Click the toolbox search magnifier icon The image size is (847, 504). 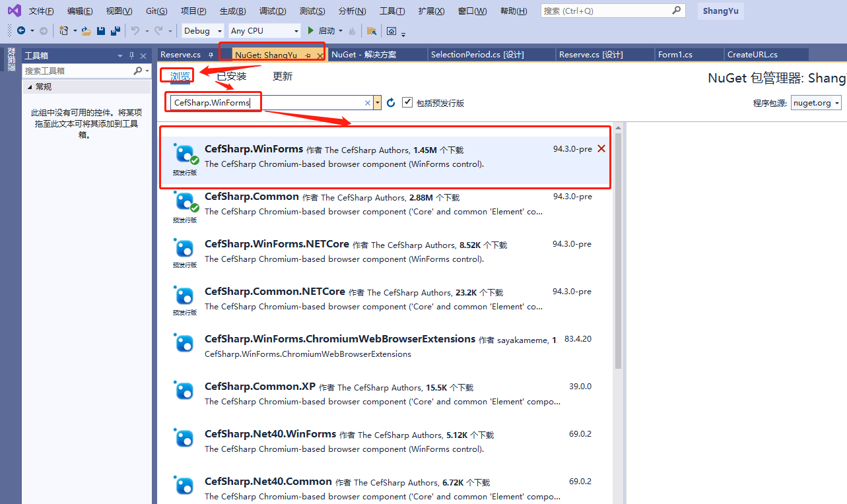[137, 71]
